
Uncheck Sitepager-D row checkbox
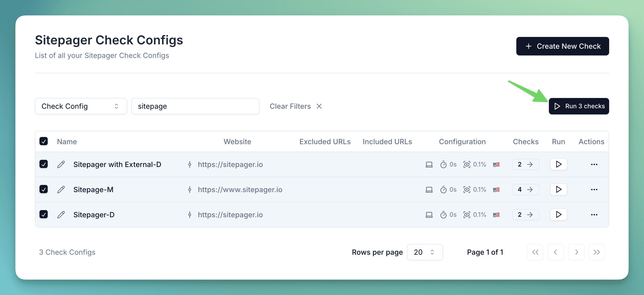[x=44, y=214]
